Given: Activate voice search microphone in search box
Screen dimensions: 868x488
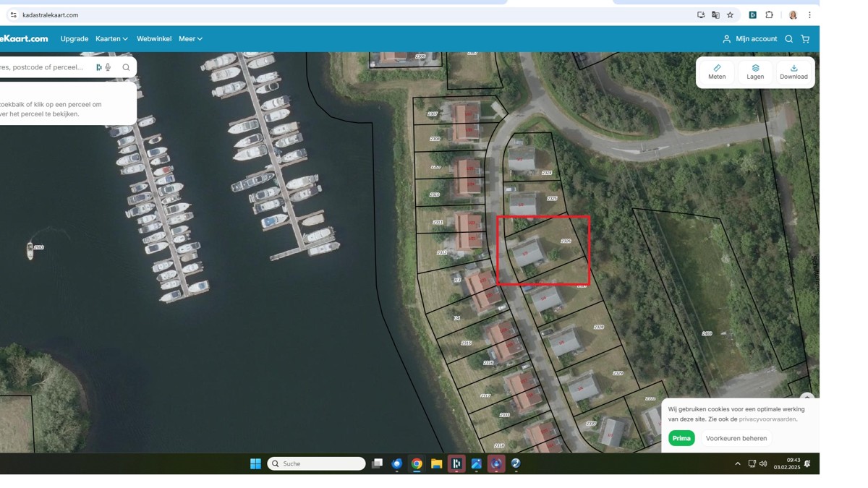Looking at the screenshot, I should [108, 67].
